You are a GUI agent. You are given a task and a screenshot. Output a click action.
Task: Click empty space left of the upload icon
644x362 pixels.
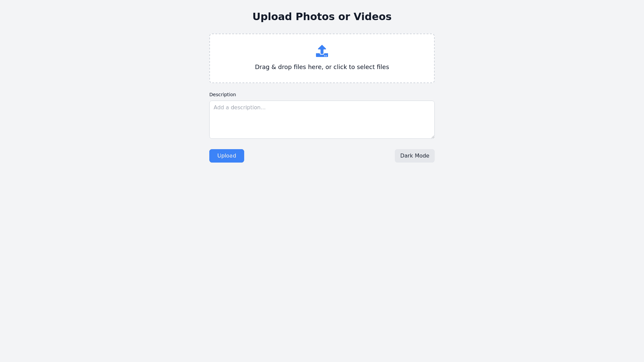[268, 51]
